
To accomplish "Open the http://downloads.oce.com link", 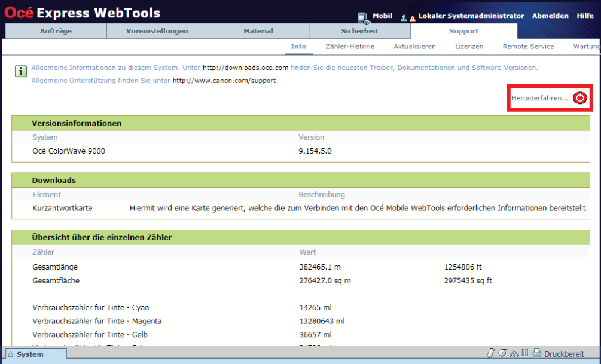I will [245, 68].
